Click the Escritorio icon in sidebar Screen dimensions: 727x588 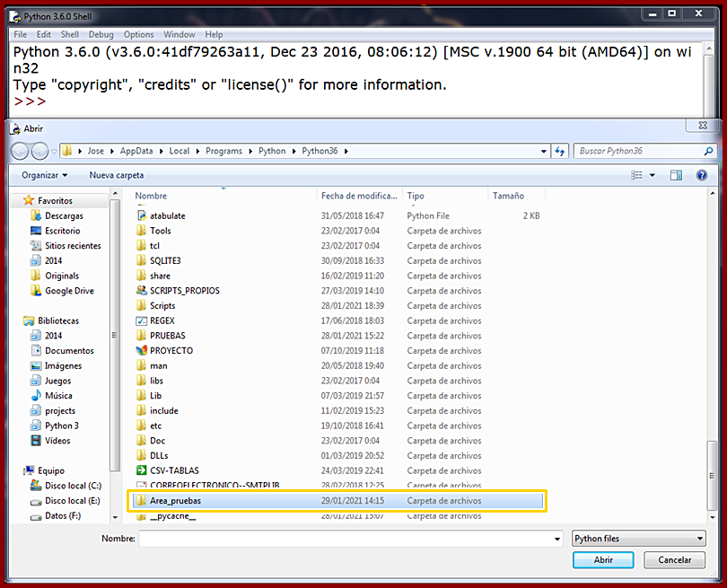tap(36, 231)
